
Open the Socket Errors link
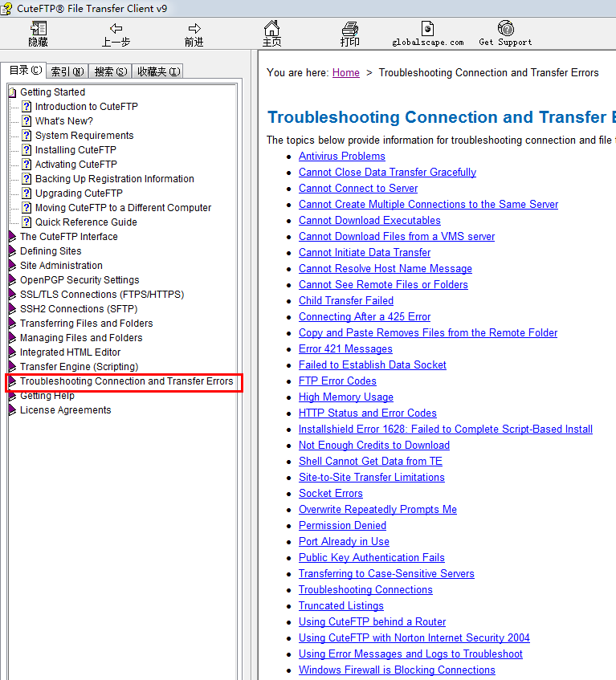[x=331, y=493]
